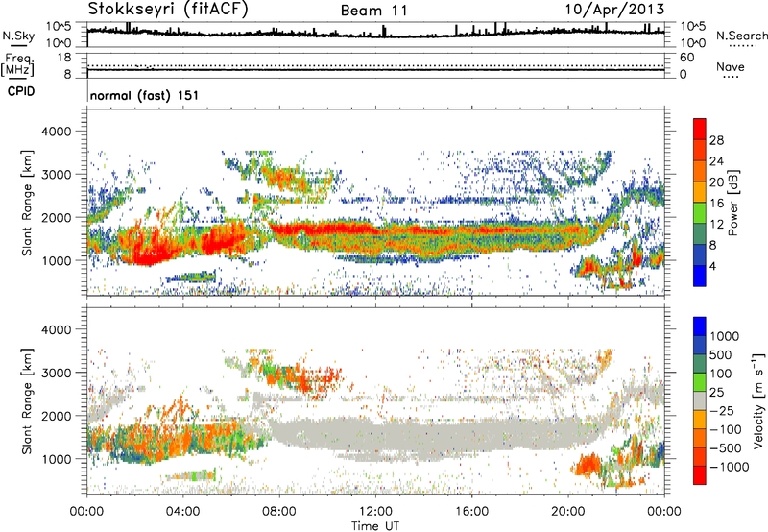Click the red bottom of the velocity colorbar
768x532 pixels.
pyautogui.click(x=700, y=475)
